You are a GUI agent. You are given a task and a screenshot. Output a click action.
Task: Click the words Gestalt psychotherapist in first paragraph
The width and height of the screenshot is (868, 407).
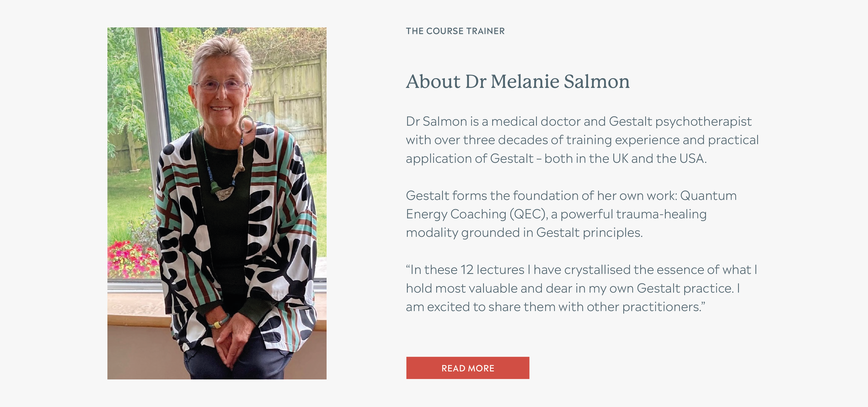coord(680,122)
